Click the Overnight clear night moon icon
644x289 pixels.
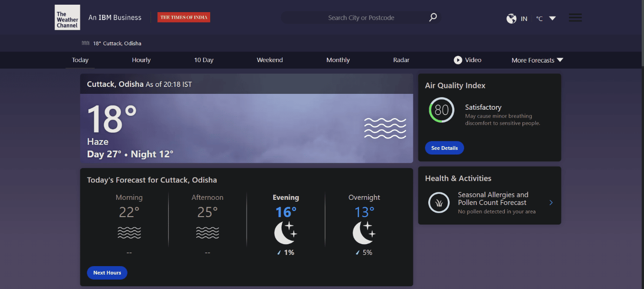coord(364,233)
